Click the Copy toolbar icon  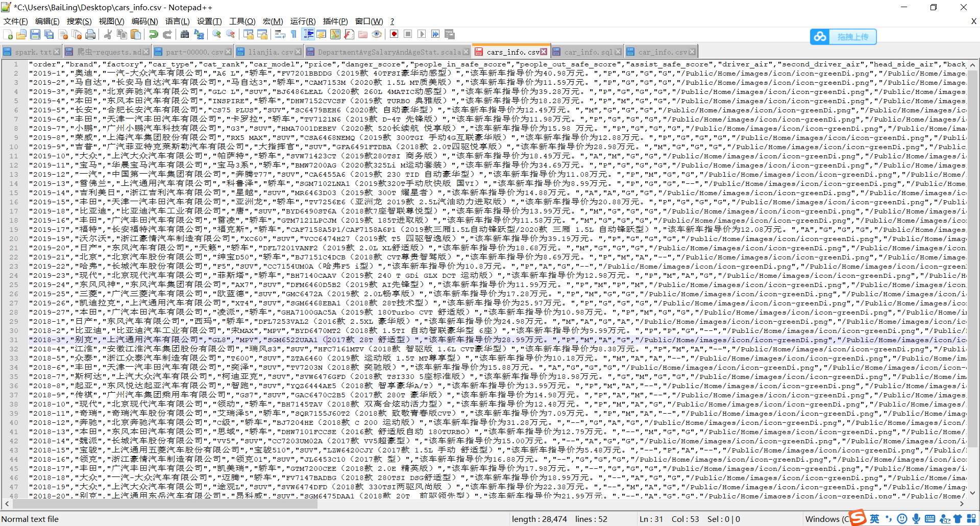coord(121,34)
